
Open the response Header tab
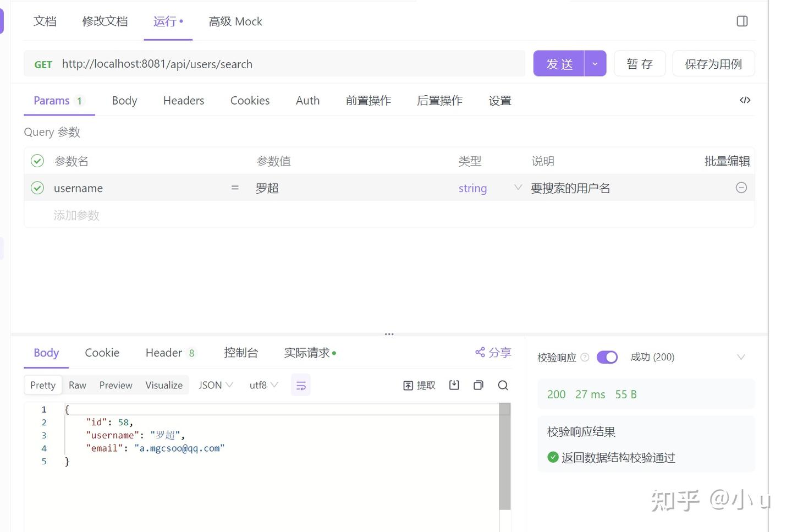[170, 353]
